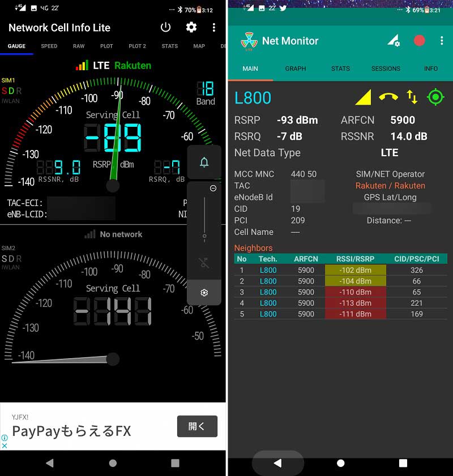Image resolution: width=453 pixels, height=476 pixels.
Task: Close the ad with the X icon
Action: pyautogui.click(x=5, y=445)
